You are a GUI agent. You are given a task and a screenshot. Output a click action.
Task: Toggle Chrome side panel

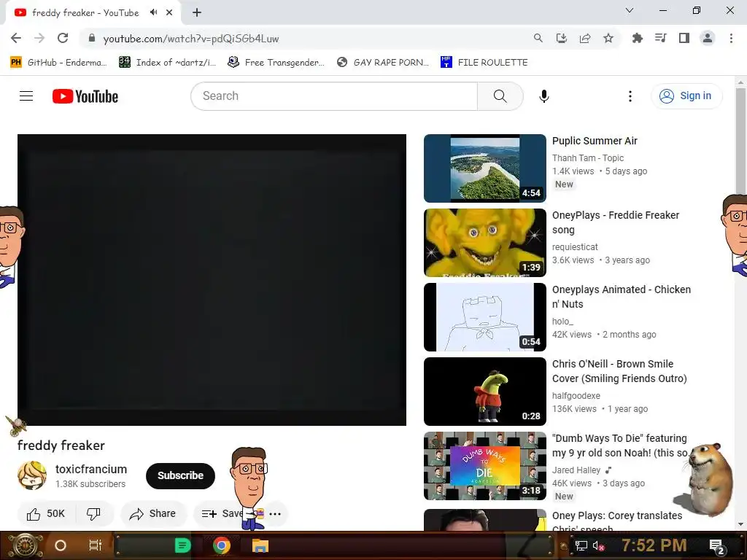(684, 38)
